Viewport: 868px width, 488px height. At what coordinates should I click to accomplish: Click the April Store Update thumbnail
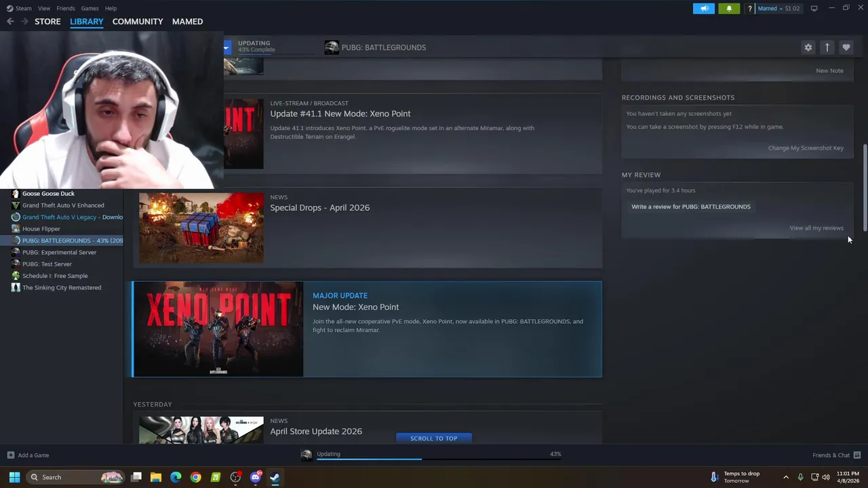point(201,430)
